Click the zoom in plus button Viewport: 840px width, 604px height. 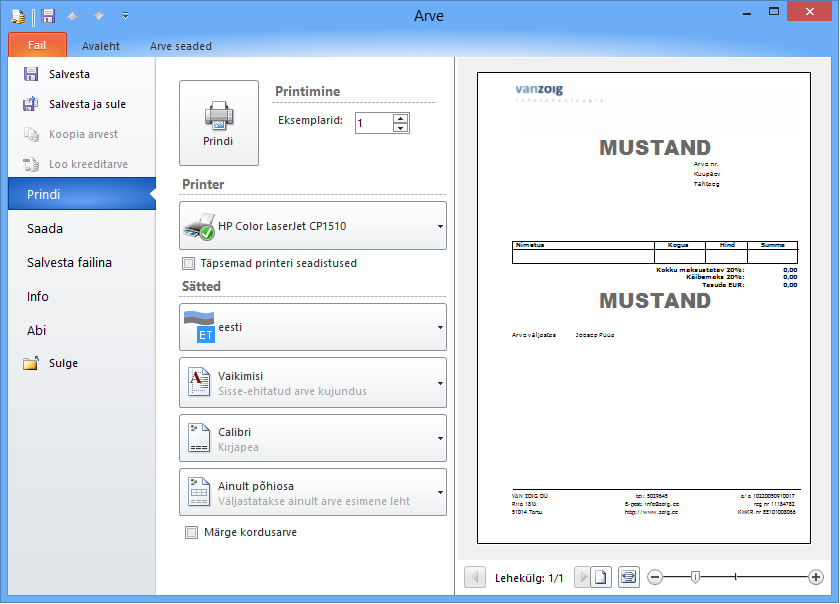816,577
